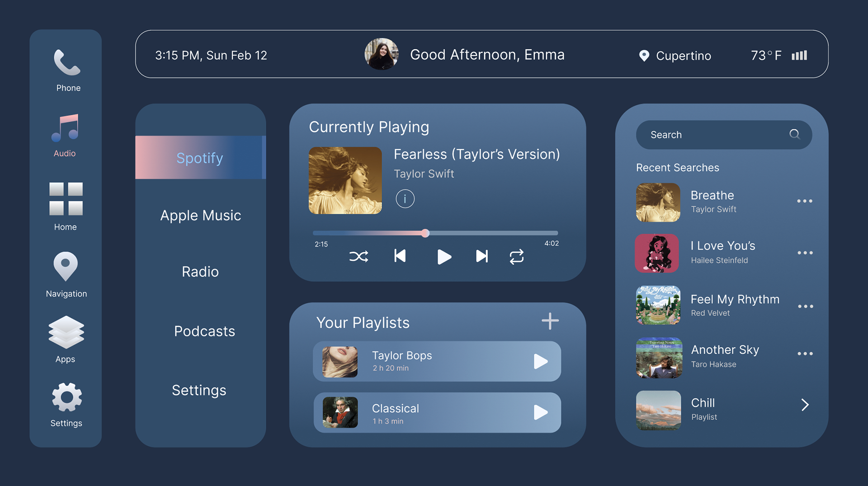Expand the Chill playlist chevron
Viewport: 868px width, 486px height.
(805, 405)
